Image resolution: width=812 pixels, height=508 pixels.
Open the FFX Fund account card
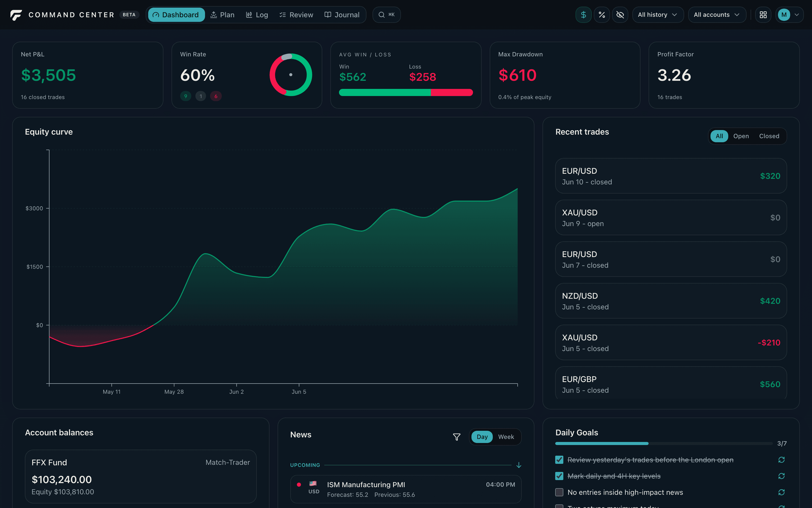coord(141,477)
